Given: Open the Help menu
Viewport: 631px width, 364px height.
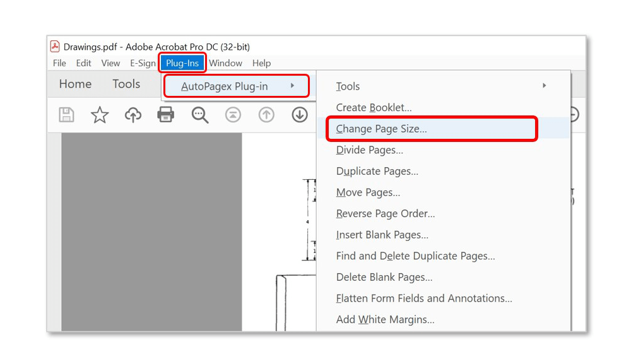Looking at the screenshot, I should point(262,63).
